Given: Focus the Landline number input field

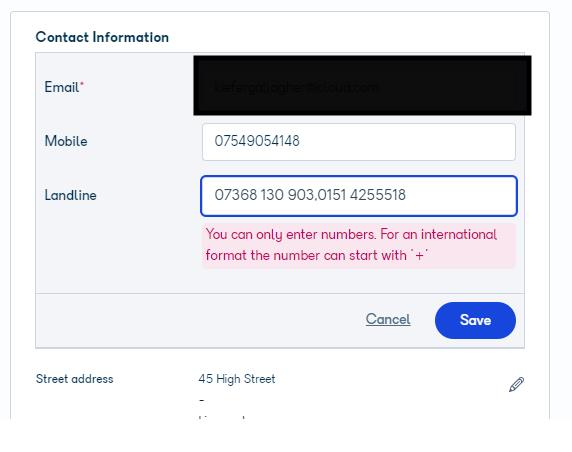Looking at the screenshot, I should point(359,196).
